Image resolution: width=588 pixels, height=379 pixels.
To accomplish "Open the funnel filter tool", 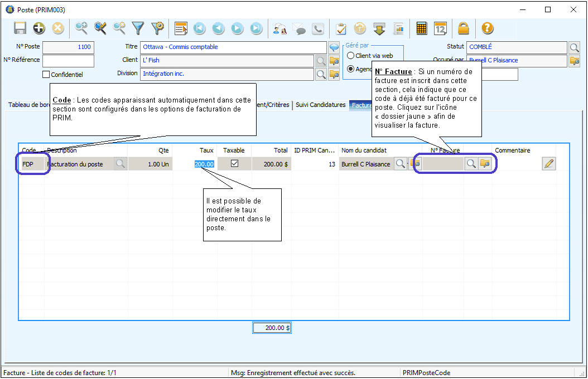I will pyautogui.click(x=138, y=28).
